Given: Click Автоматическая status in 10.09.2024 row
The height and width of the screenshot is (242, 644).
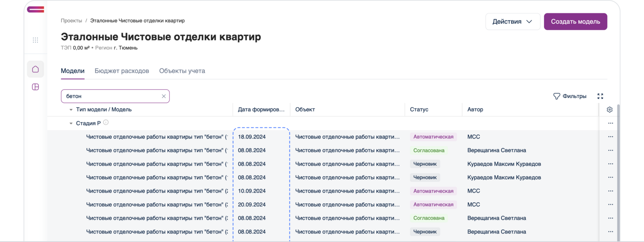Looking at the screenshot, I should point(433,191).
